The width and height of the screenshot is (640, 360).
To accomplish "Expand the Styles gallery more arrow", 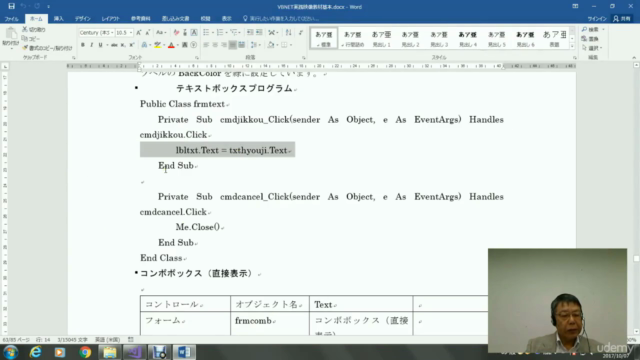I will tap(572, 46).
